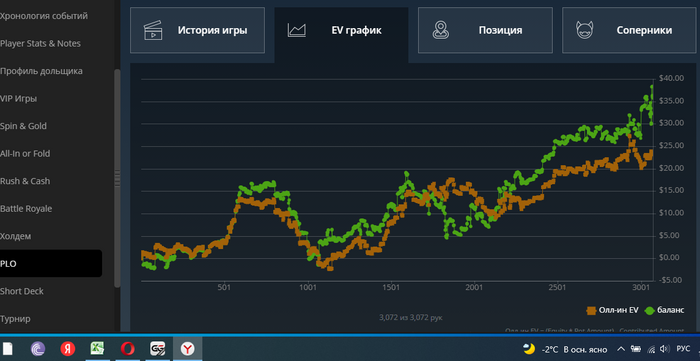700x361 pixels.
Task: Select Холдем in the sidebar
Action: 16,237
